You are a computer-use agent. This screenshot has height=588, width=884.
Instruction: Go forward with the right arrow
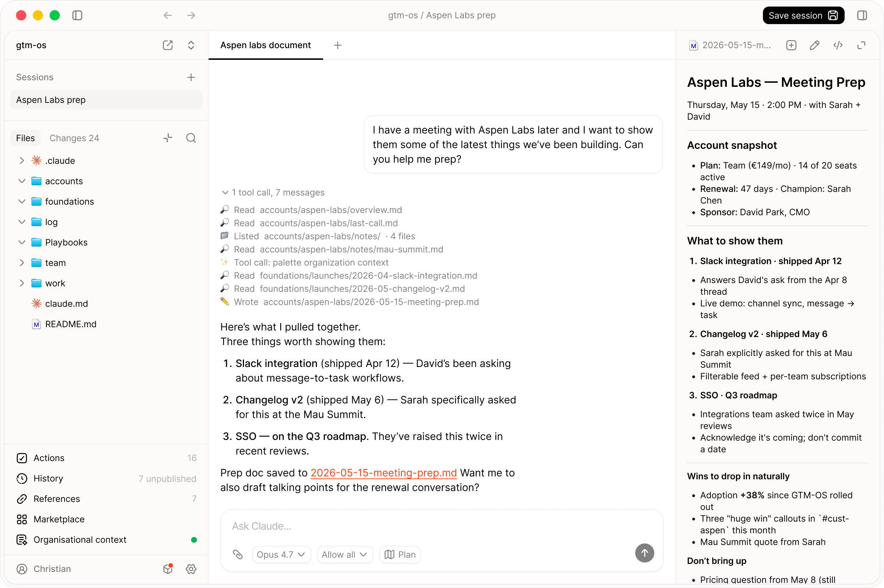coord(191,15)
